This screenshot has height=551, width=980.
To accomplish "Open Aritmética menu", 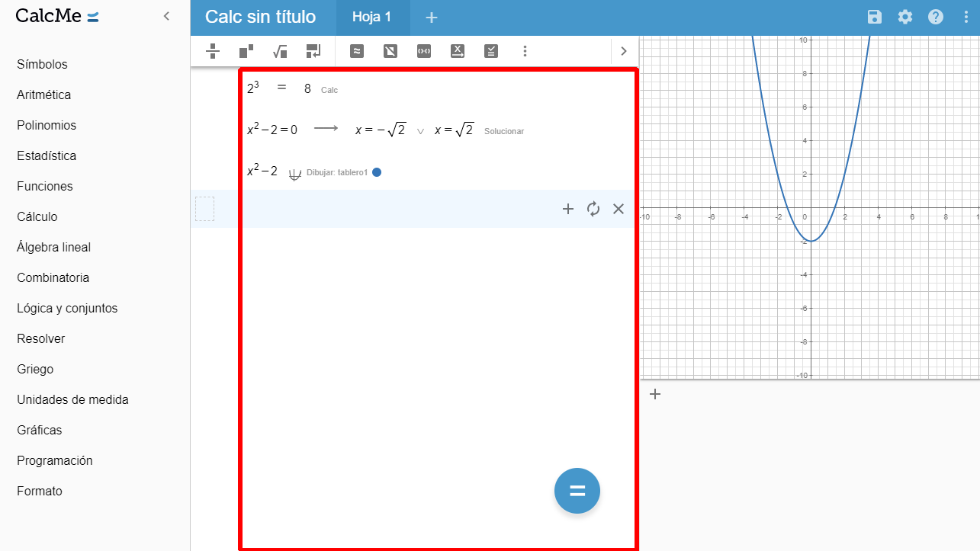I will [x=43, y=95].
